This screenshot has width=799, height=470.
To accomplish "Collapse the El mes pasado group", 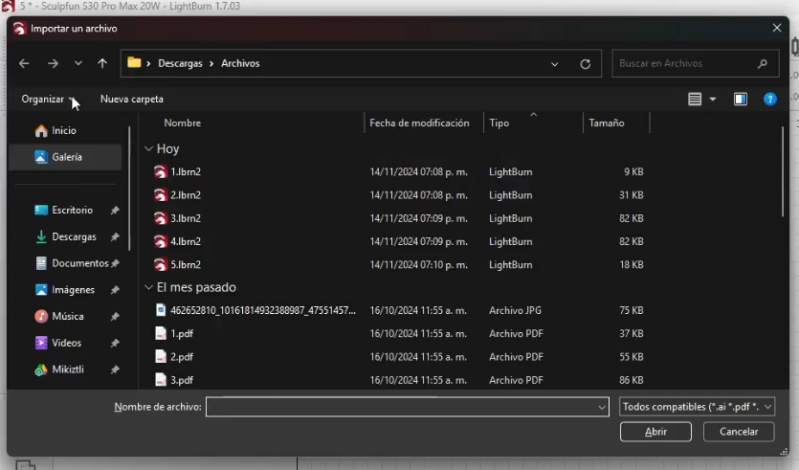I will pyautogui.click(x=148, y=287).
